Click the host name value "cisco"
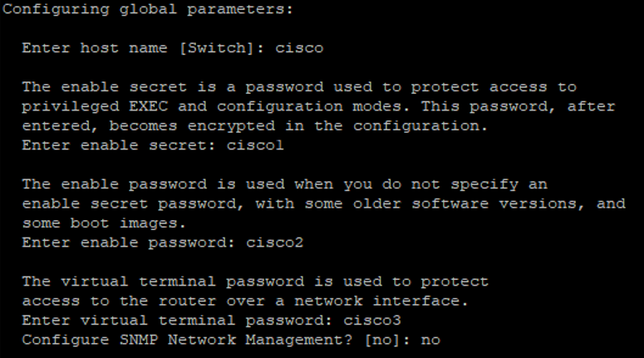644x358 pixels. coord(299,48)
